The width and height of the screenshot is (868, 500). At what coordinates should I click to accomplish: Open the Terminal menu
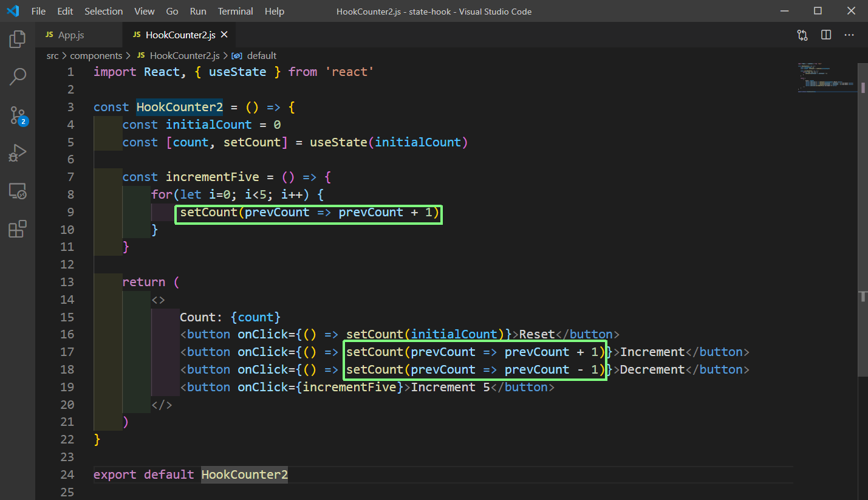point(236,11)
